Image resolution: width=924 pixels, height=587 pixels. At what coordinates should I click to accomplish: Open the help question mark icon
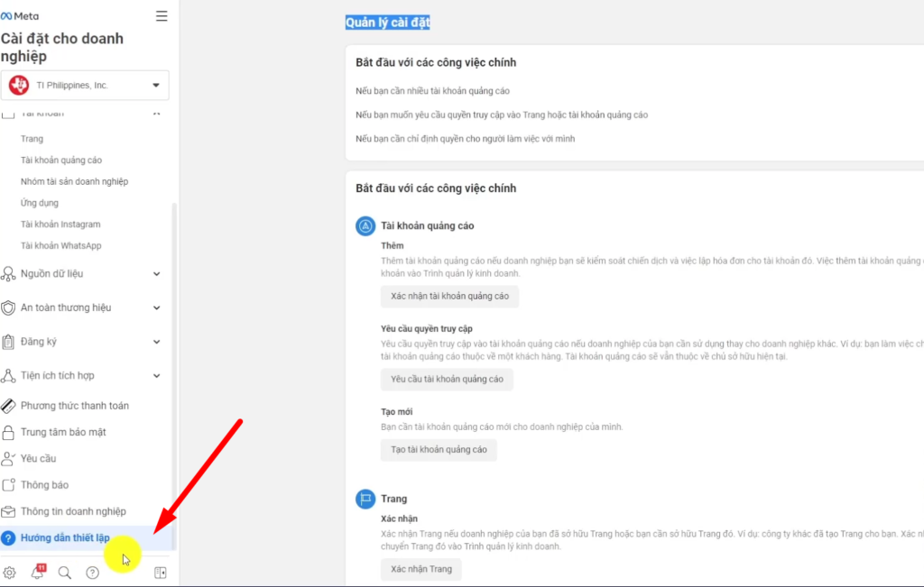click(x=93, y=573)
